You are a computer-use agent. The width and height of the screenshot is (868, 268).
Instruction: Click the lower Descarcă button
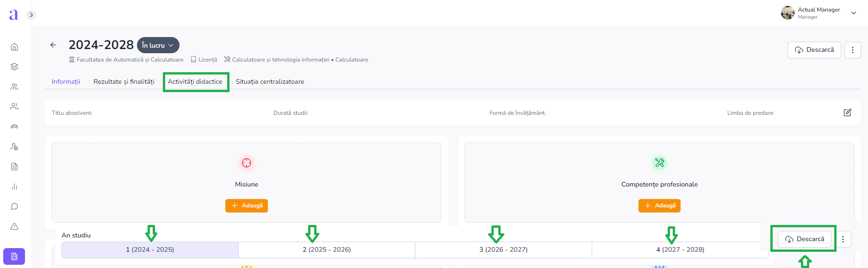coord(804,239)
